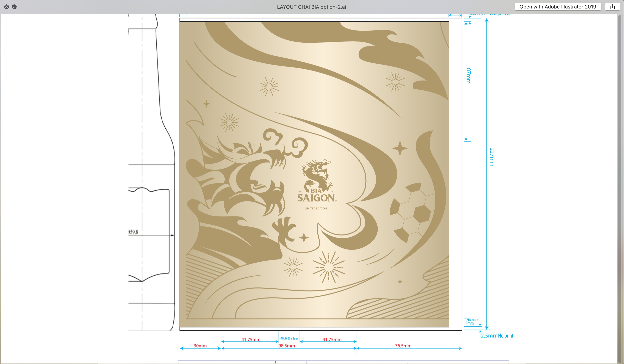Click the 98.5mm width dimension label
The width and height of the screenshot is (624, 364).
click(x=287, y=346)
